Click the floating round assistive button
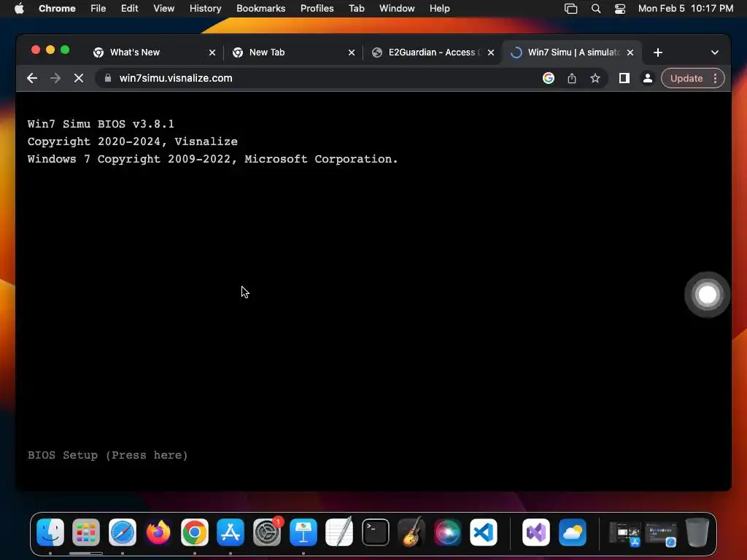This screenshot has width=747, height=560. [707, 295]
